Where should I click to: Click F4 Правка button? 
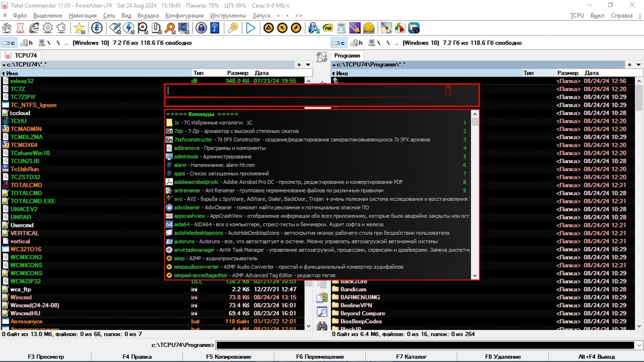tap(137, 357)
